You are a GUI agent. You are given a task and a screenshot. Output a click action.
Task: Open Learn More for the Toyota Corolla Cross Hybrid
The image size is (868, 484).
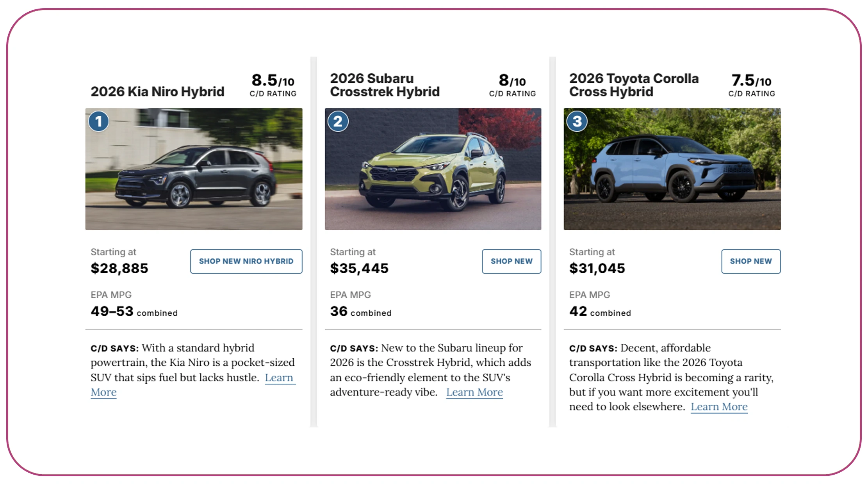pos(719,406)
